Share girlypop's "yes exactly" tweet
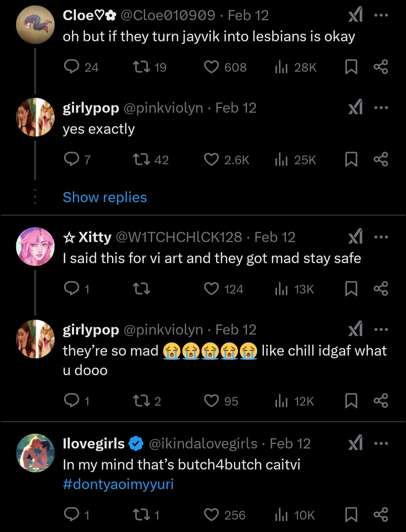 [x=381, y=160]
